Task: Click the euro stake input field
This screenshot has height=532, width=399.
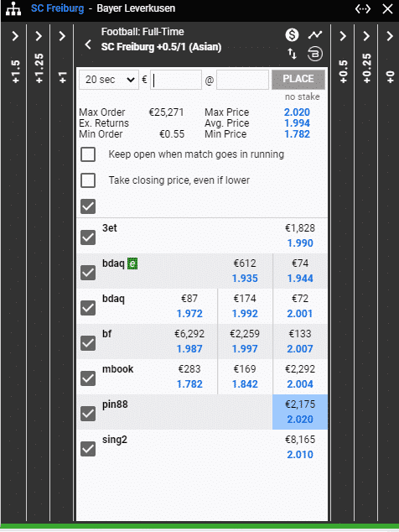Action: [x=176, y=80]
